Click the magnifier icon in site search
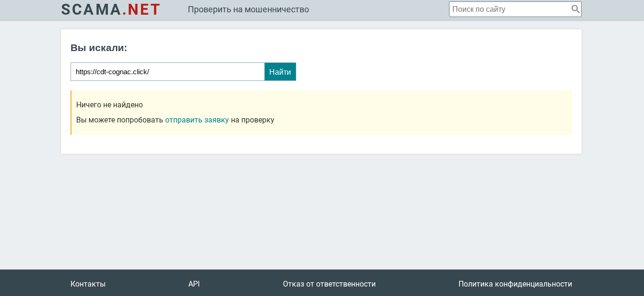644x296 pixels. 575,9
